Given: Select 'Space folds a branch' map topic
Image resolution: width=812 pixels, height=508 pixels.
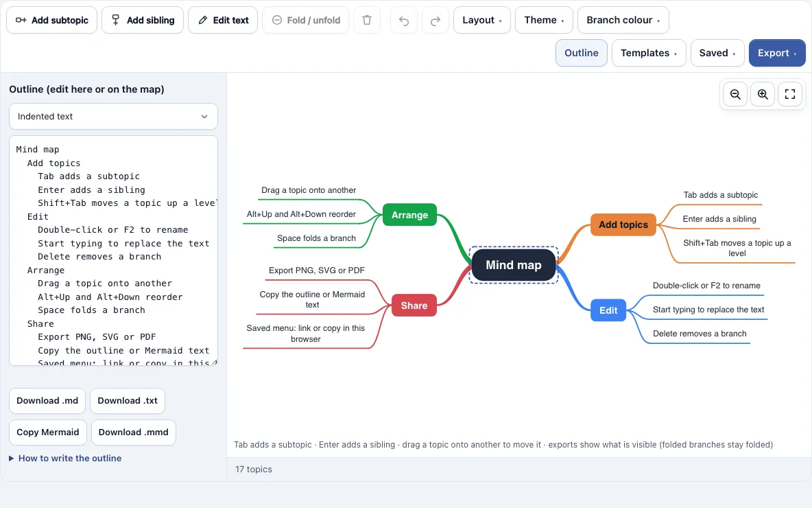Looking at the screenshot, I should coord(316,238).
